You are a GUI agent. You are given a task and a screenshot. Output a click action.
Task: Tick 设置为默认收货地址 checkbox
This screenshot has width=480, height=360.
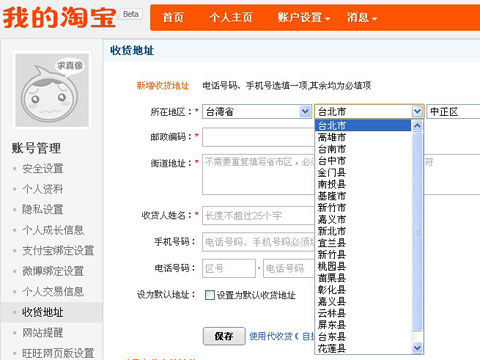(x=210, y=295)
